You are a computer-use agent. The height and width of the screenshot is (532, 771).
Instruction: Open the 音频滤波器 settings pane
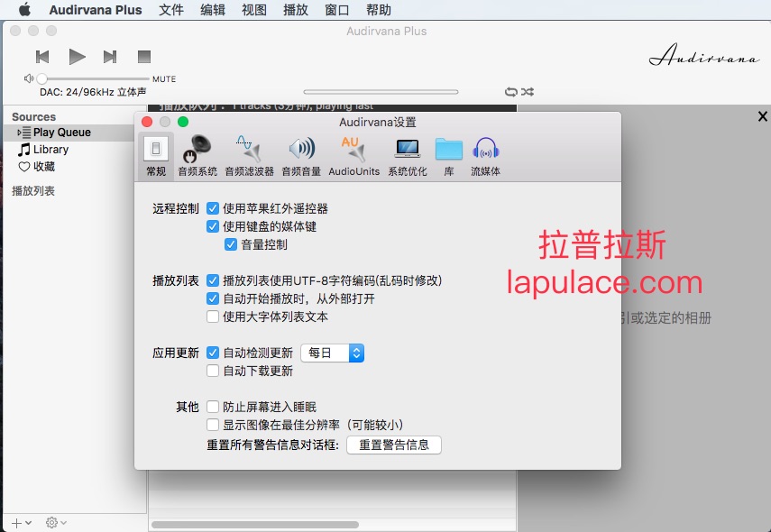point(248,155)
